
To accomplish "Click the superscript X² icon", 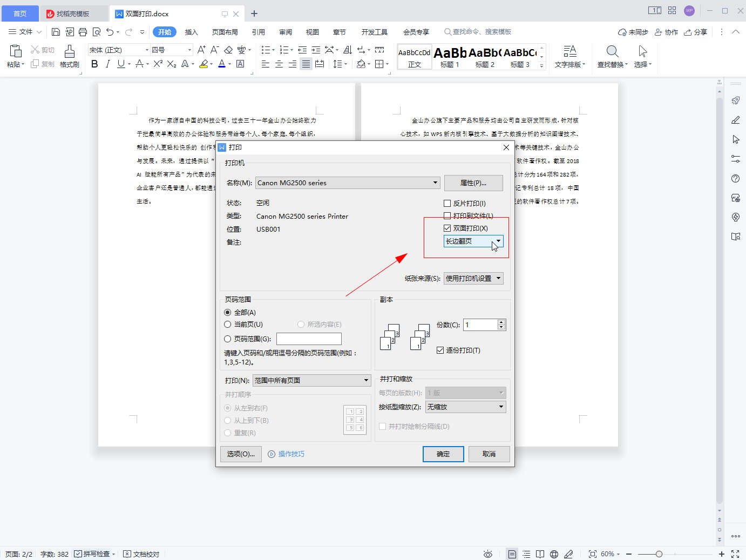I will (158, 64).
